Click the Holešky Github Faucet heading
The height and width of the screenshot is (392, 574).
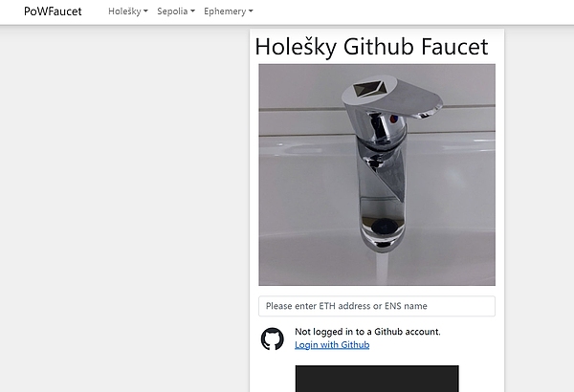[x=371, y=47]
